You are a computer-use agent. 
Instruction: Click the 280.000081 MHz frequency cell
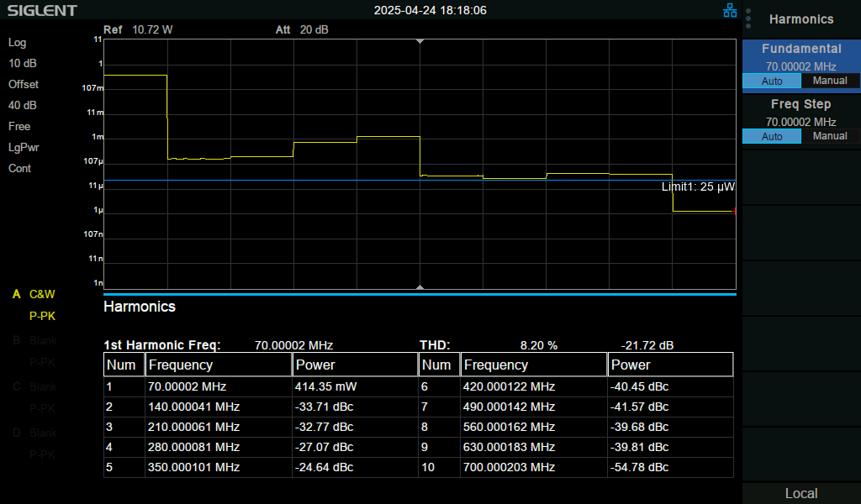click(219, 448)
